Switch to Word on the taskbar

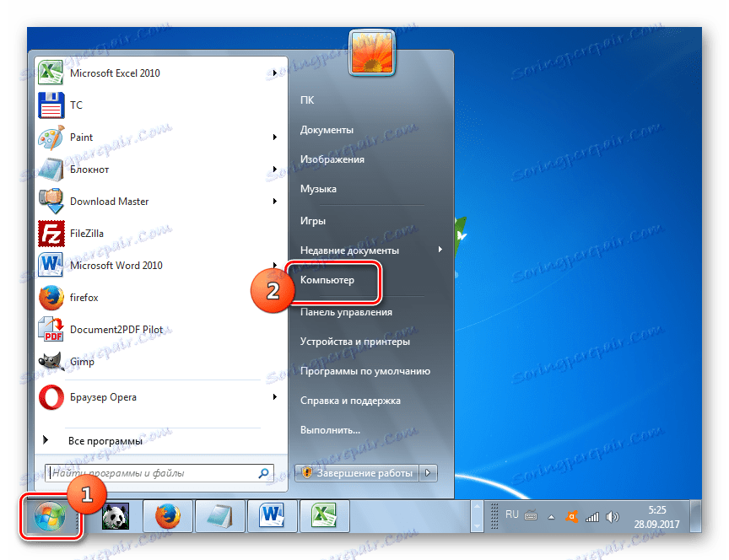click(273, 516)
